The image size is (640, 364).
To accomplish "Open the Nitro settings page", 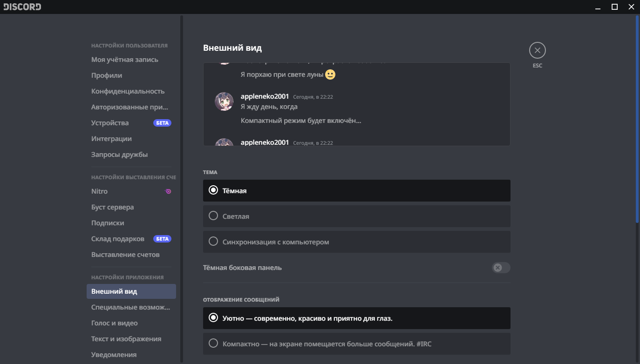I will 131,191.
